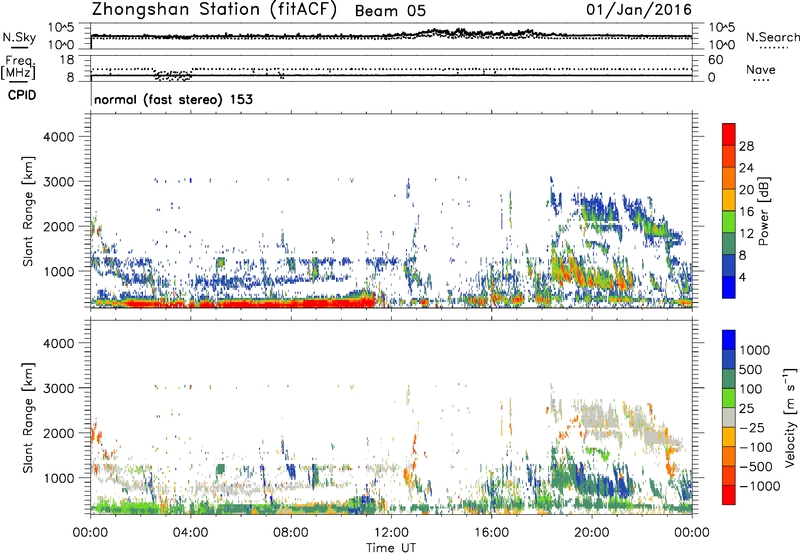The height and width of the screenshot is (554, 800).
Task: Click the 18 MHz frequency tick label
Action: pos(67,60)
